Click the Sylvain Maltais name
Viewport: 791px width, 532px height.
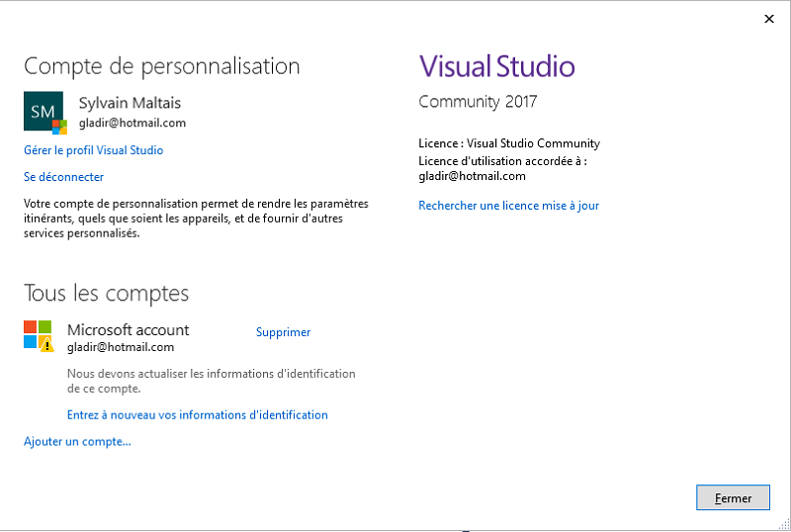coord(130,103)
